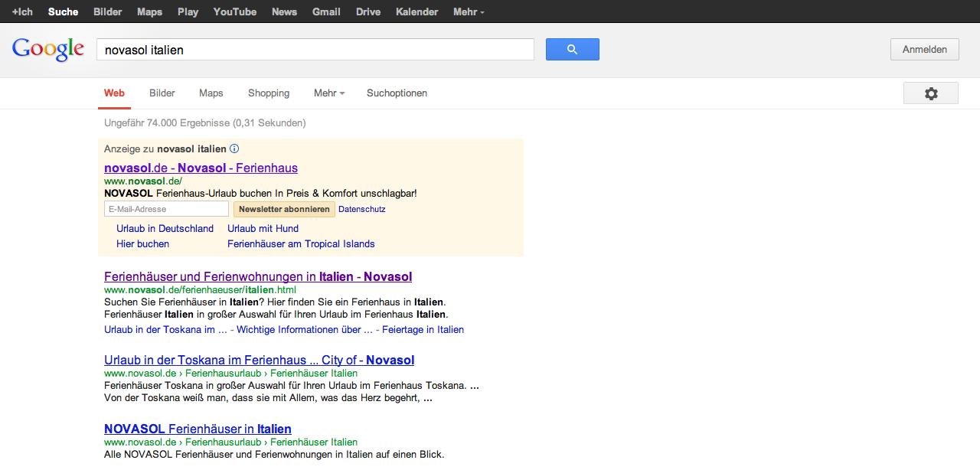Focus the E-Mail-Adresse input field
The height and width of the screenshot is (470, 980).
coord(166,209)
